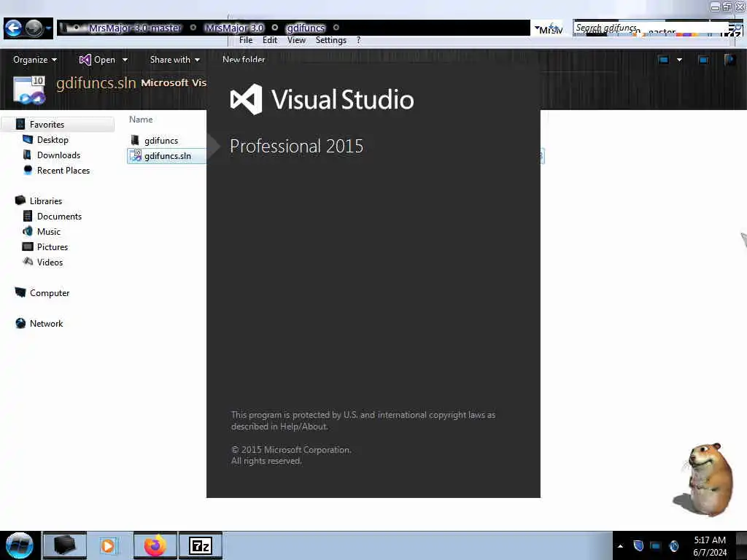The height and width of the screenshot is (560, 747).
Task: Open 7-Zip from the taskbar
Action: 201,545
